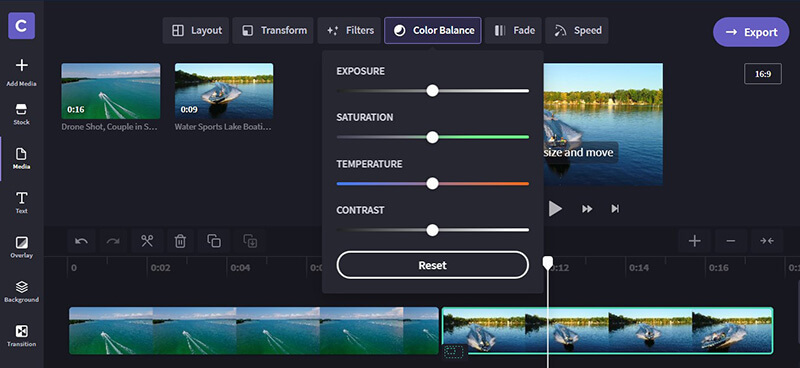Click the transition placeholder between the clips
The height and width of the screenshot is (368, 800).
[454, 351]
